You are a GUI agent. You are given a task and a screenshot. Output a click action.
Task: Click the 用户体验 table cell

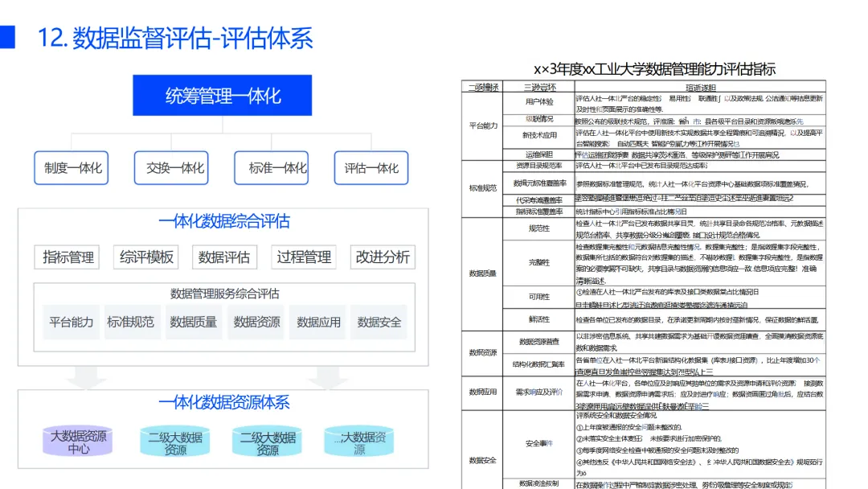538,102
